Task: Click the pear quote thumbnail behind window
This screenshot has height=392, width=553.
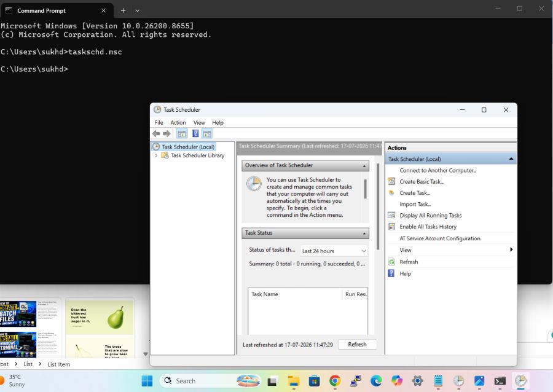Action: (100, 316)
